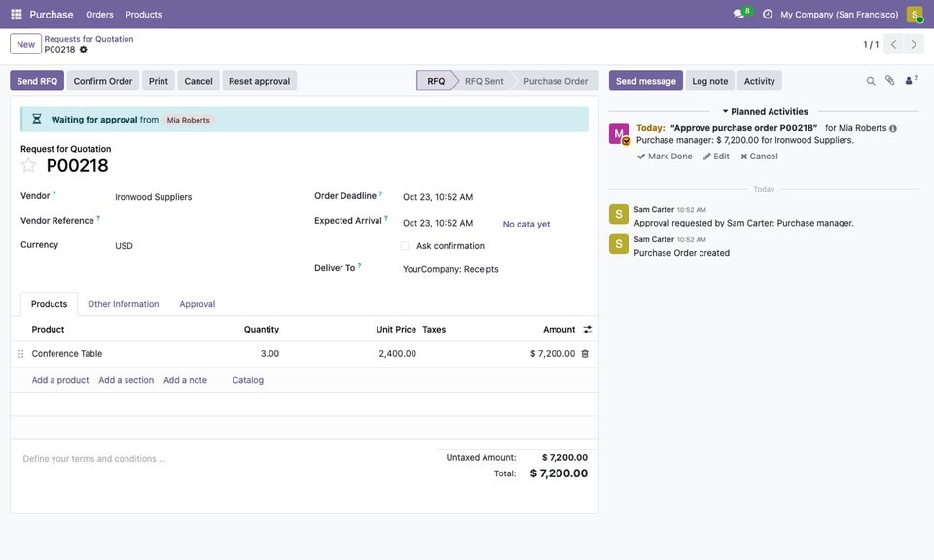Image resolution: width=934 pixels, height=560 pixels.
Task: Show info icon beside Mia Roberts activity
Action: click(x=893, y=128)
